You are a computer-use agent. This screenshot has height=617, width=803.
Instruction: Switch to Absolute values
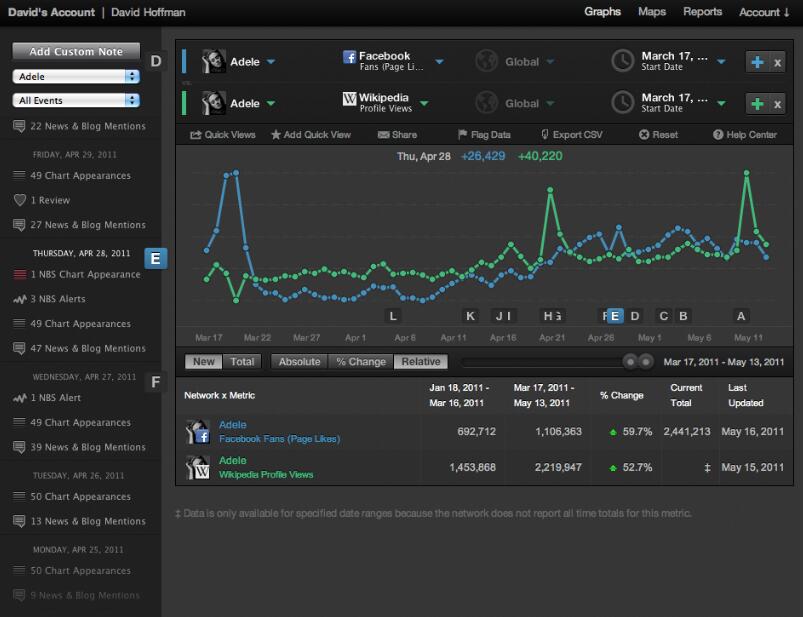tap(300, 362)
